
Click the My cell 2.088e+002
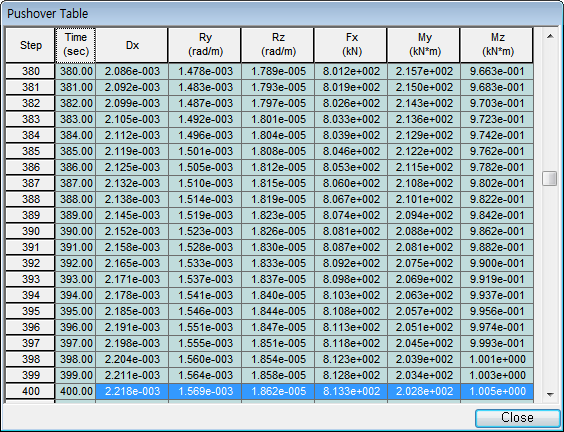click(424, 231)
